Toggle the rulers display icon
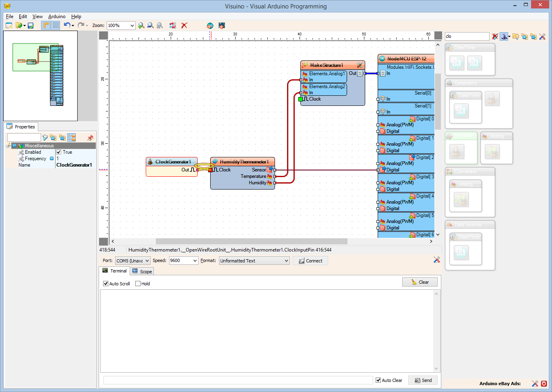The image size is (552, 392). coord(46,25)
